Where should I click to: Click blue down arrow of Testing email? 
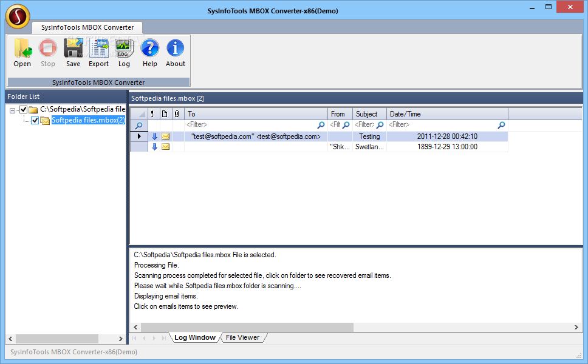[x=154, y=136]
